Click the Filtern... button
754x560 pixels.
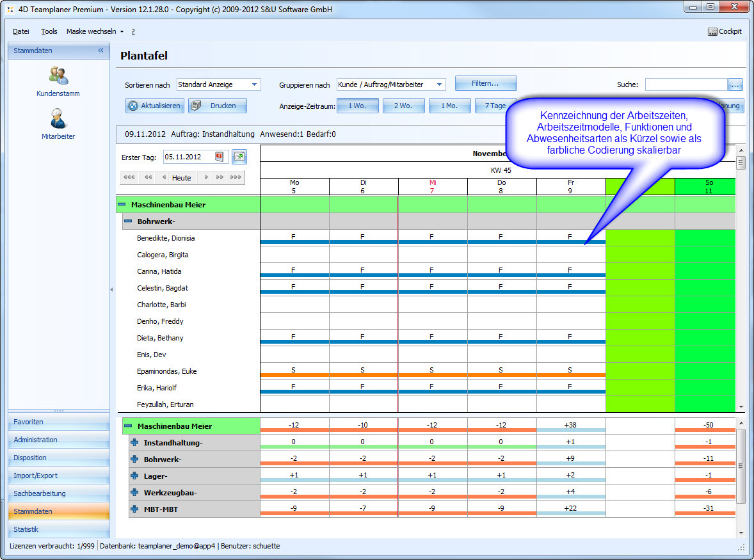coord(485,83)
